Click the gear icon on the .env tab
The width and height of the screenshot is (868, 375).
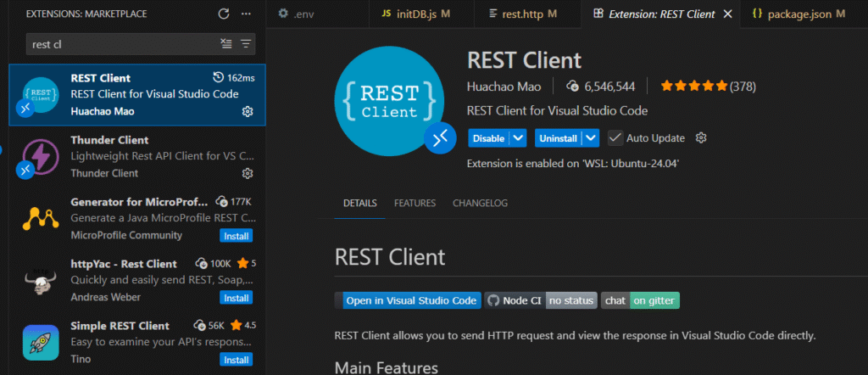283,14
